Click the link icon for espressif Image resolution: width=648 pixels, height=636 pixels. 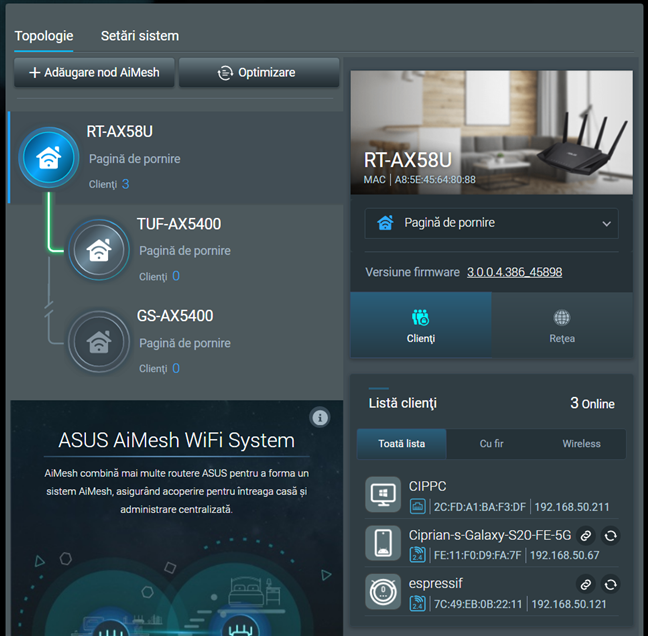pos(586,584)
